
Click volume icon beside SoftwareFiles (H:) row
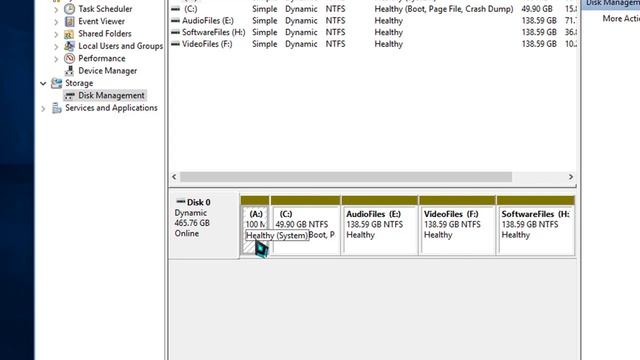tap(176, 32)
